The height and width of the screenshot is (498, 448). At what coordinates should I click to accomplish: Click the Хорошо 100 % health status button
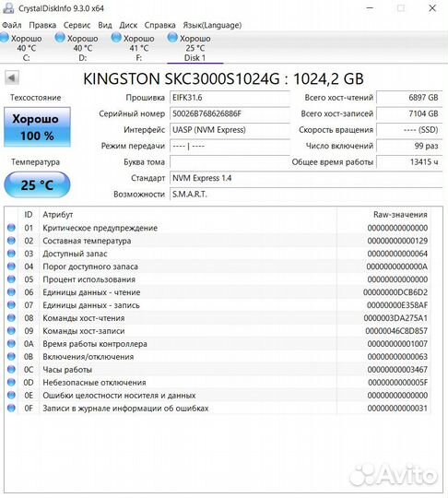point(37,127)
